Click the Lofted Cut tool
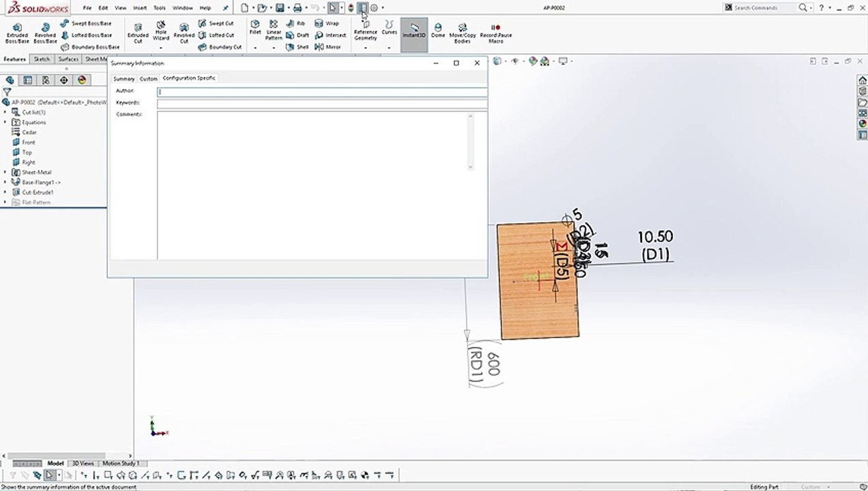This screenshot has width=868, height=491. coord(216,35)
